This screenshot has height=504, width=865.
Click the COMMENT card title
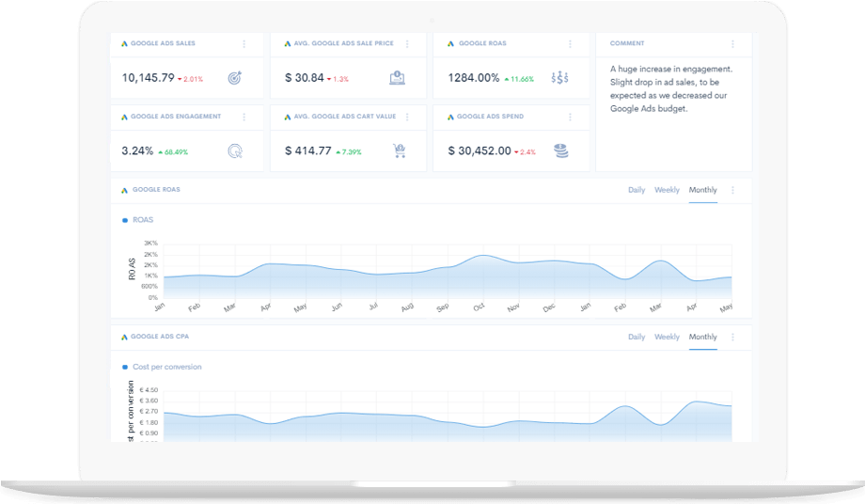(x=627, y=43)
